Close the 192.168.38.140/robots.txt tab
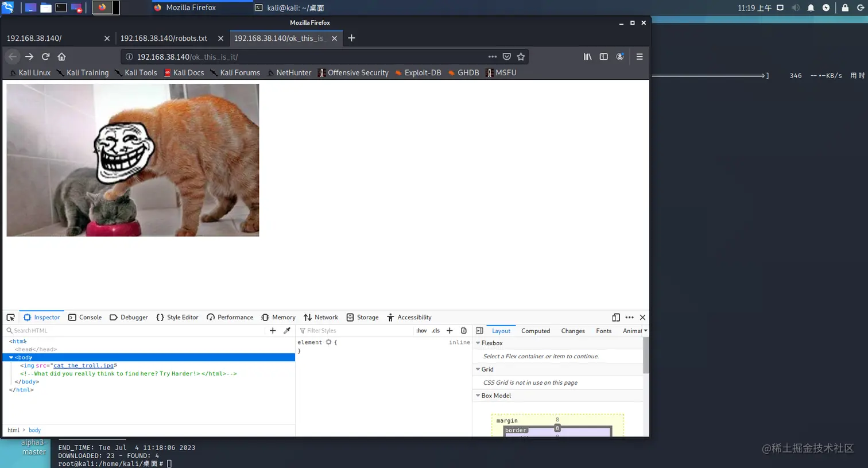 221,38
